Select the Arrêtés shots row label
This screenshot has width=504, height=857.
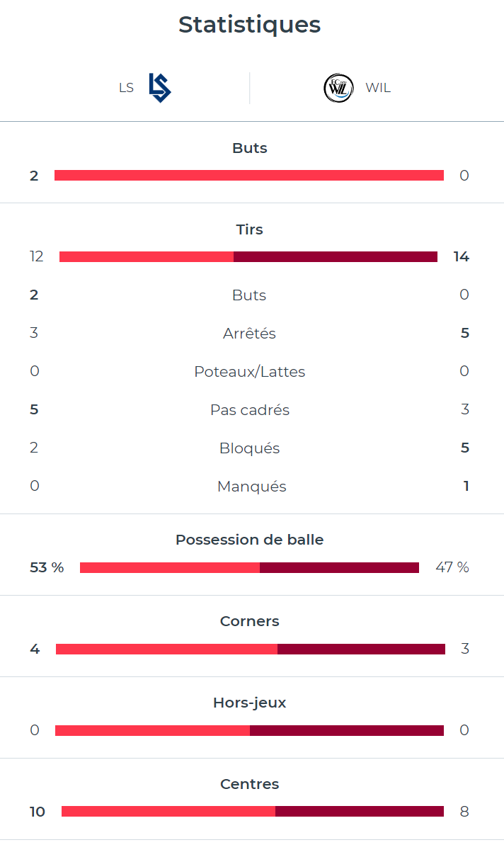[249, 334]
